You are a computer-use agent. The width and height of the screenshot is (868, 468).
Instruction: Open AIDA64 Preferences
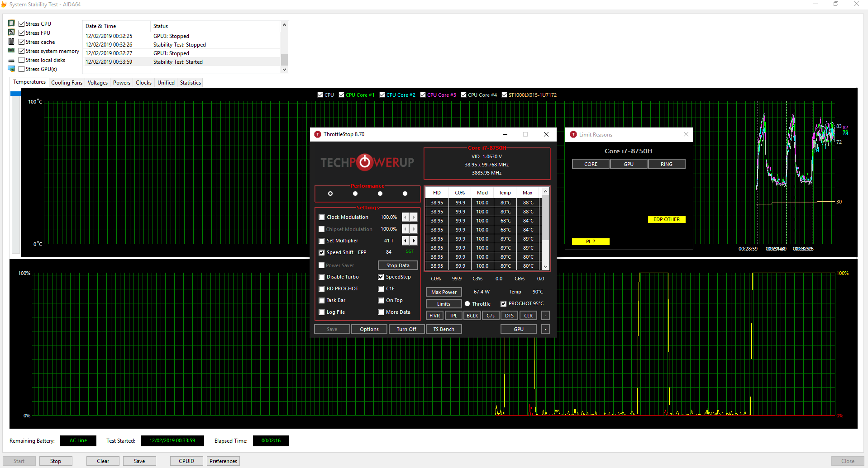point(223,461)
